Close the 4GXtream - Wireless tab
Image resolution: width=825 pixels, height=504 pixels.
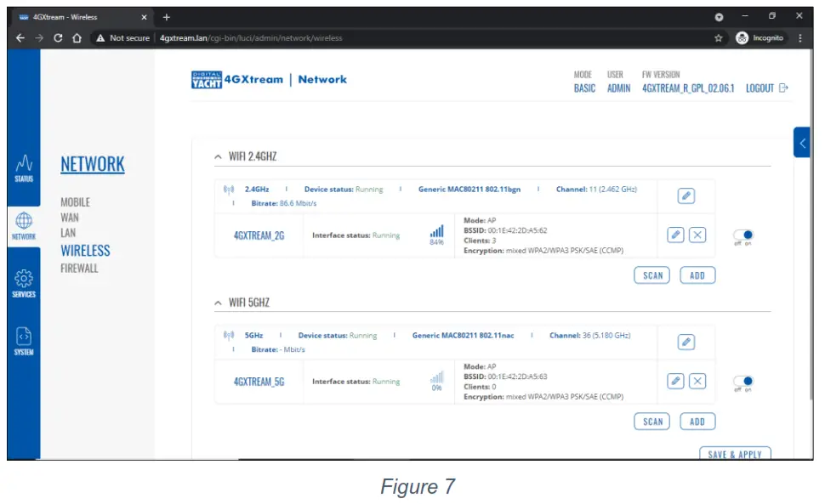[x=144, y=17]
